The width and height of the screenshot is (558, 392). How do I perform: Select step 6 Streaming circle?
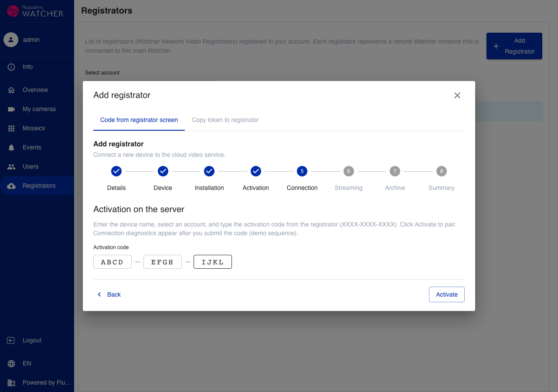click(x=349, y=171)
